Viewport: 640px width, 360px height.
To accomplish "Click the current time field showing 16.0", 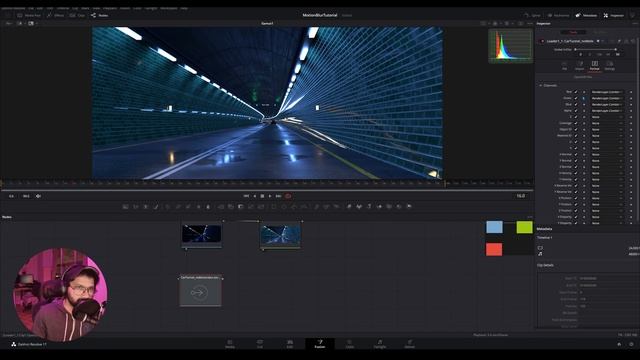I will tap(520, 196).
